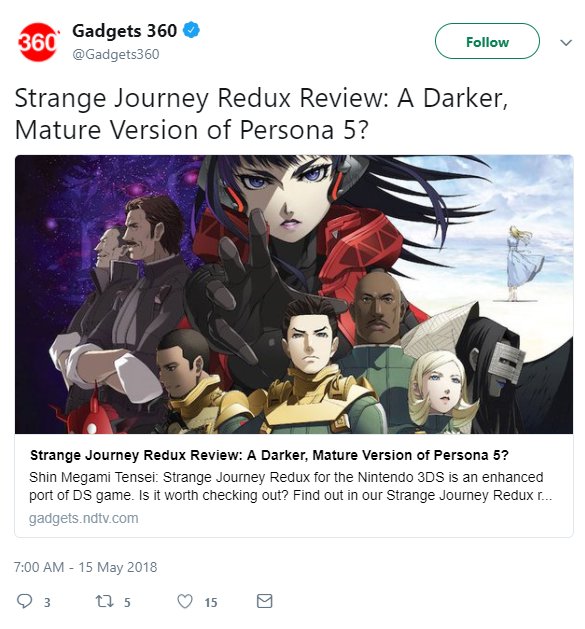
Task: Click the link card description text
Action: coord(290,486)
